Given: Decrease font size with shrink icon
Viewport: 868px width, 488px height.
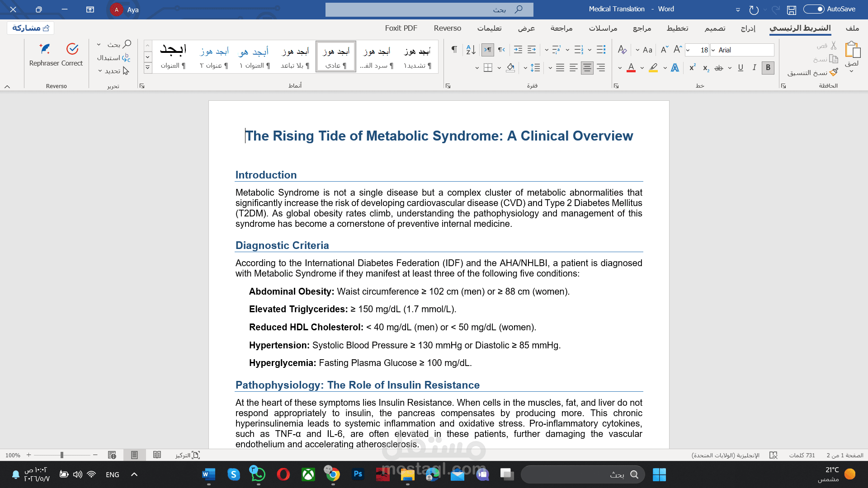Looking at the screenshot, I should (664, 50).
